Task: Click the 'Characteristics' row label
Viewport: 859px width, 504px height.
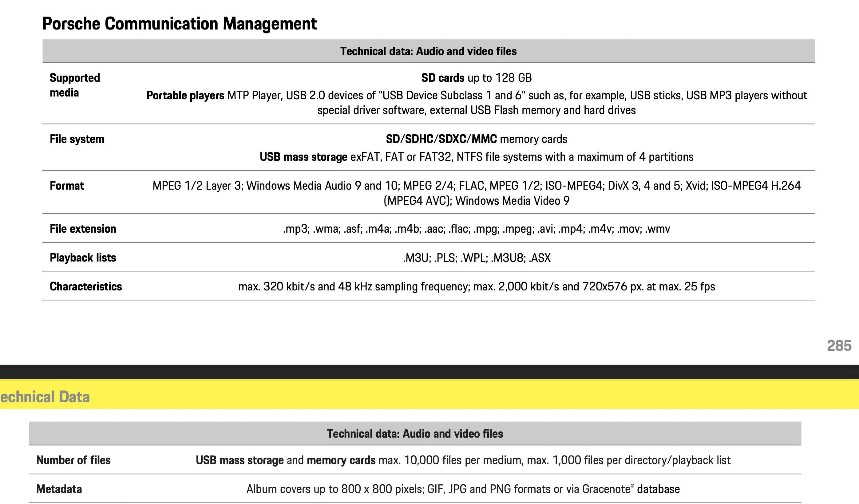Action: pos(86,286)
